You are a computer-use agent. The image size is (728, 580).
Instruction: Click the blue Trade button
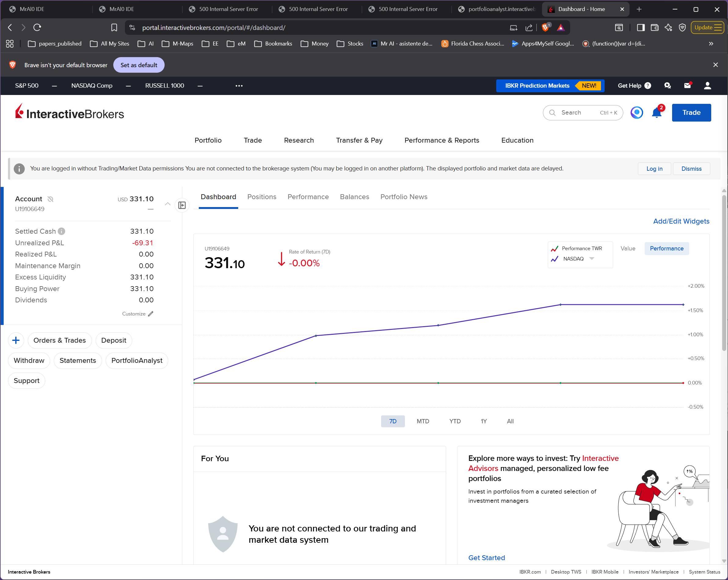click(x=691, y=112)
